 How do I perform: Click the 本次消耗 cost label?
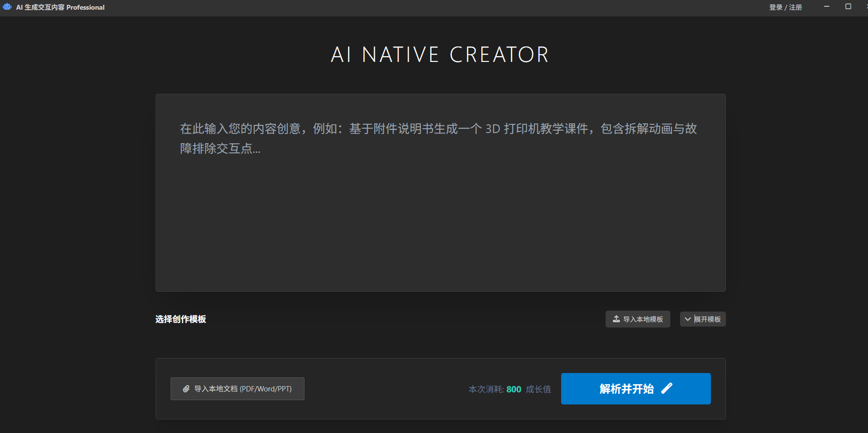tap(486, 389)
